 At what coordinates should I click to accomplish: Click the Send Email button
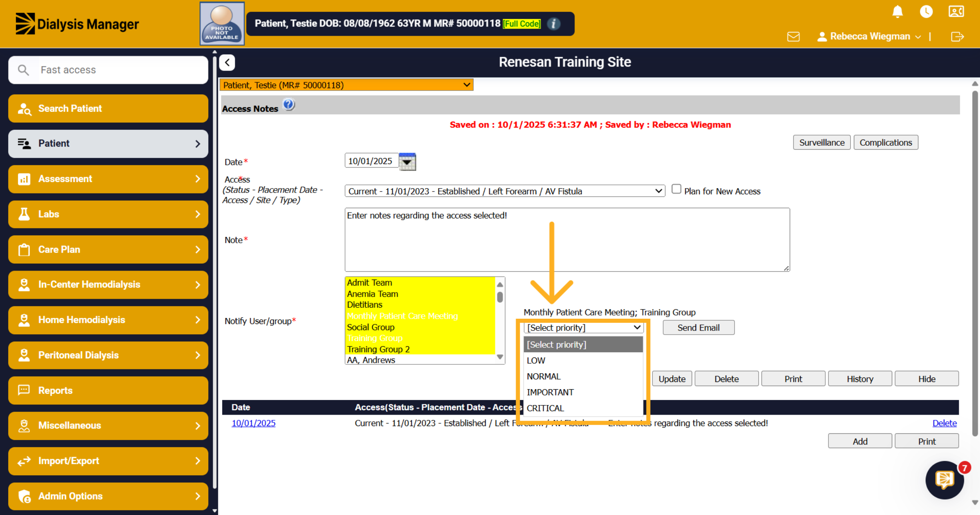698,328
